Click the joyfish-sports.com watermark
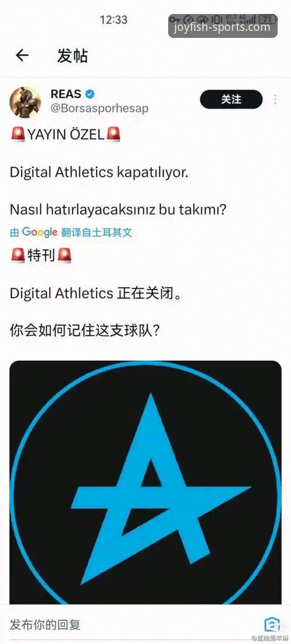Screen dimensions: 291x644 click(222, 27)
